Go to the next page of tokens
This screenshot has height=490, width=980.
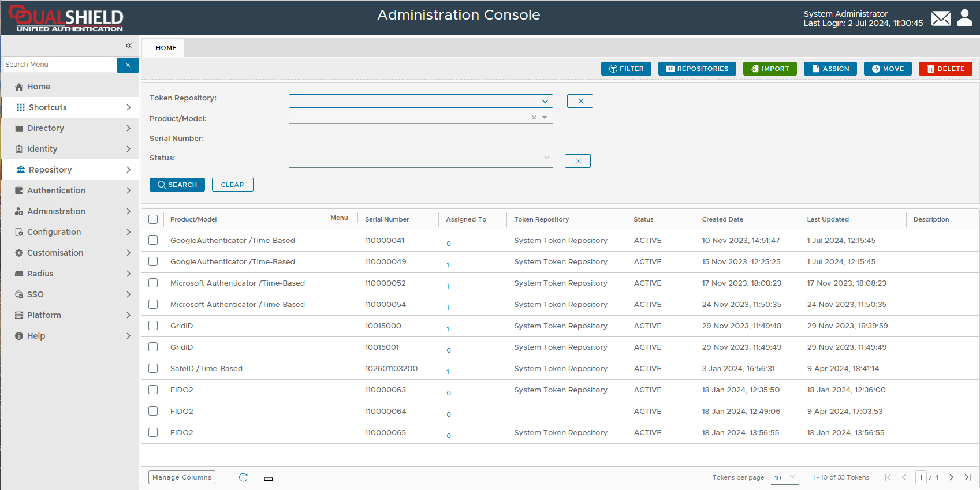click(951, 477)
